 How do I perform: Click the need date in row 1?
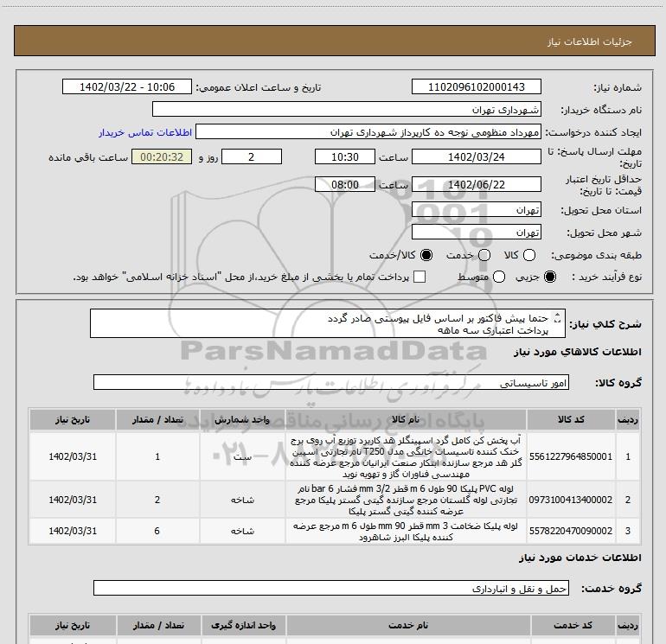(72, 456)
